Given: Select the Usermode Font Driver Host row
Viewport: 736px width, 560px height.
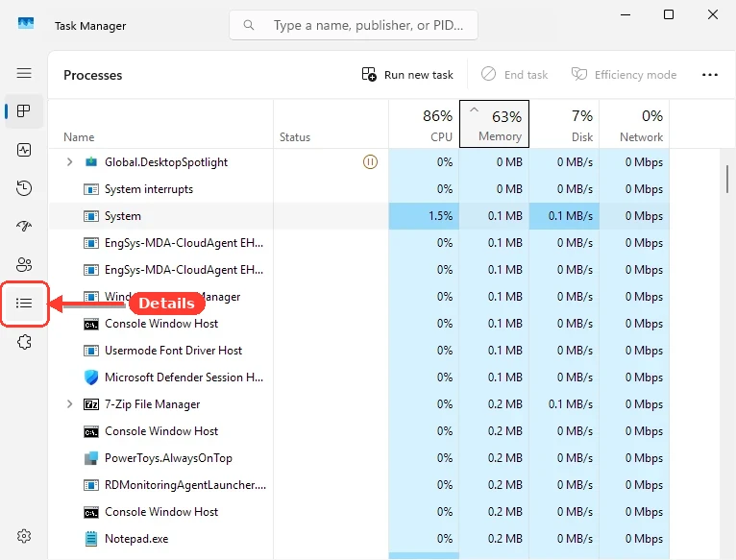Looking at the screenshot, I should tap(359, 351).
